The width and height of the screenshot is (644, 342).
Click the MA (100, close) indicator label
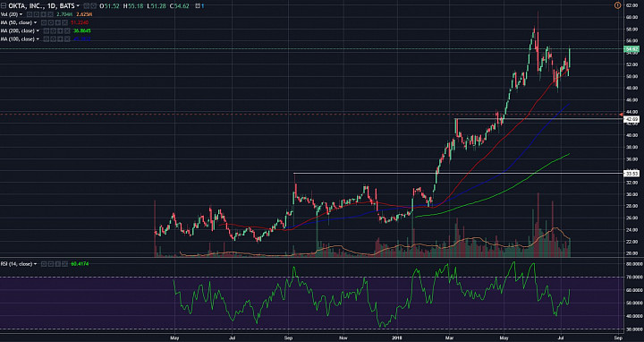tap(18, 39)
